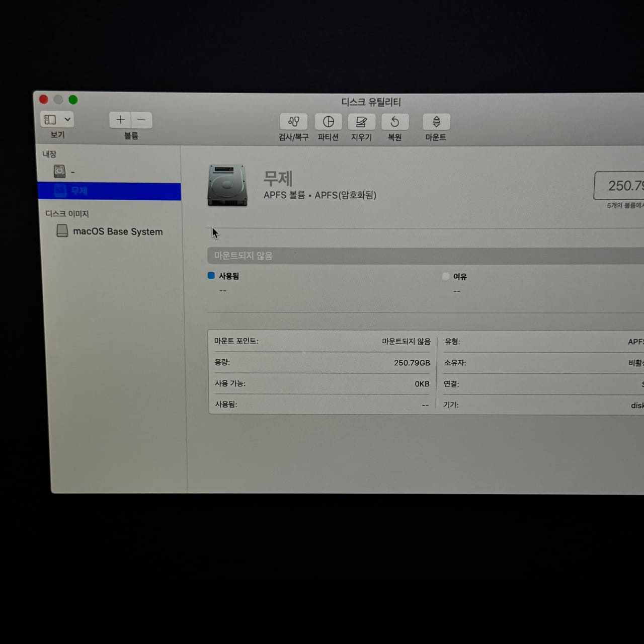This screenshot has width=644, height=644.
Task: Close the Disk Utility window with red button
Action: click(x=44, y=100)
